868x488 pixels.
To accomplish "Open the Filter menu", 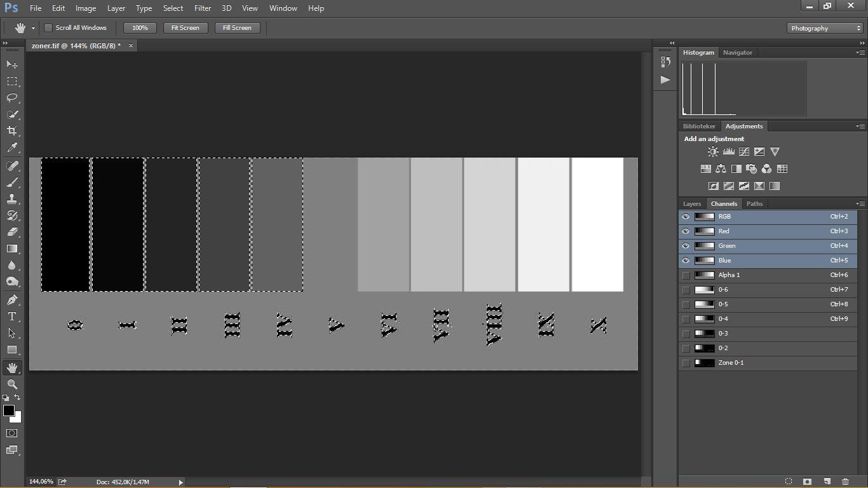I will (203, 8).
